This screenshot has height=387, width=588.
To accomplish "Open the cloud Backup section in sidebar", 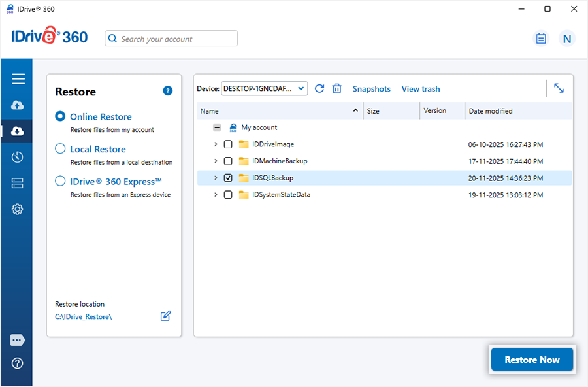I will (18, 105).
